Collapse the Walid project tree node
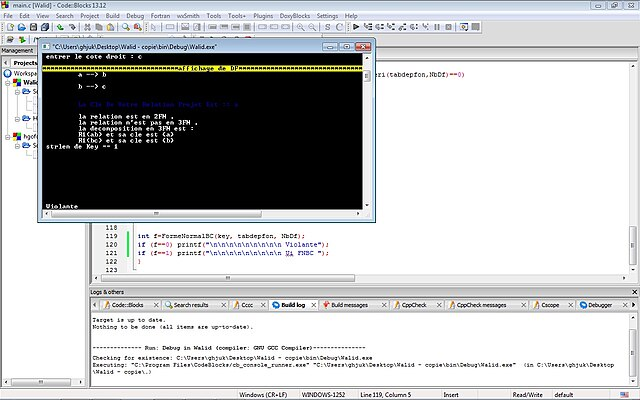This screenshot has width=640, height=400. 6,84
